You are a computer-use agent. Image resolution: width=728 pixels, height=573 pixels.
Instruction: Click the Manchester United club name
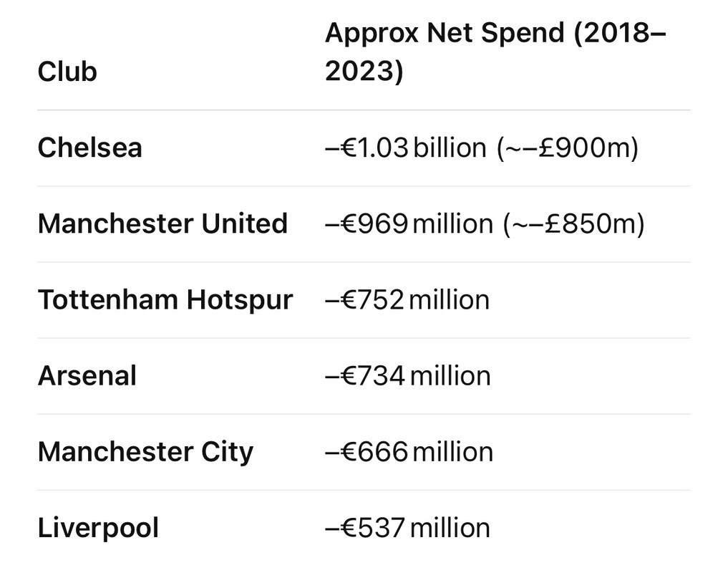162,223
